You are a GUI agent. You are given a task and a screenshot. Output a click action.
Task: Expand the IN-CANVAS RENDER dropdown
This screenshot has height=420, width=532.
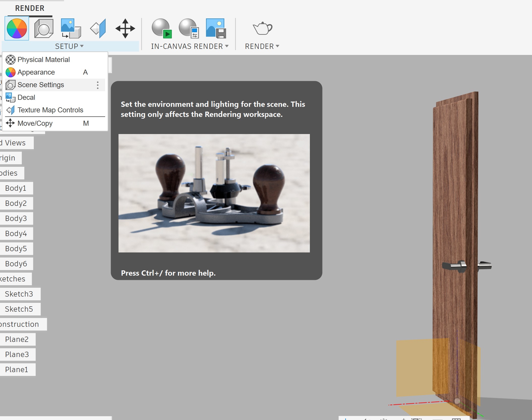tap(227, 46)
